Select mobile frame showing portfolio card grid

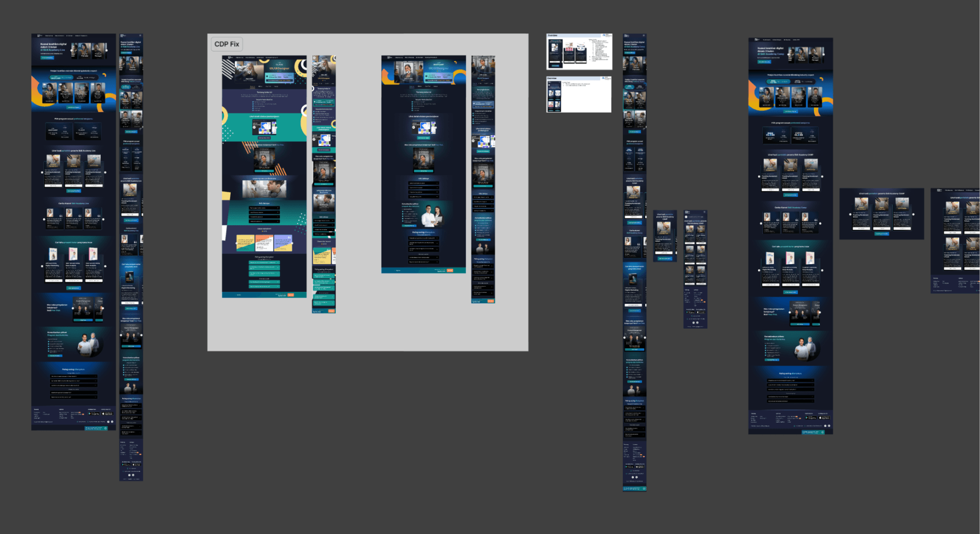(x=695, y=269)
